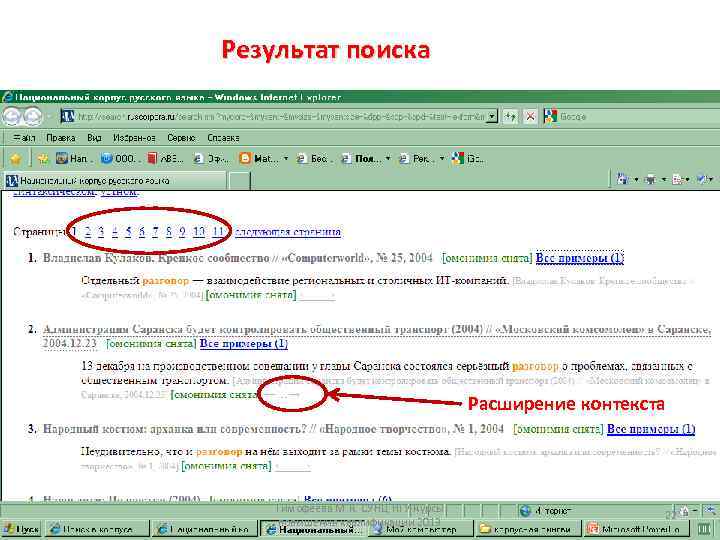Open the 'Эф' favorites bar bookmark

[211, 159]
